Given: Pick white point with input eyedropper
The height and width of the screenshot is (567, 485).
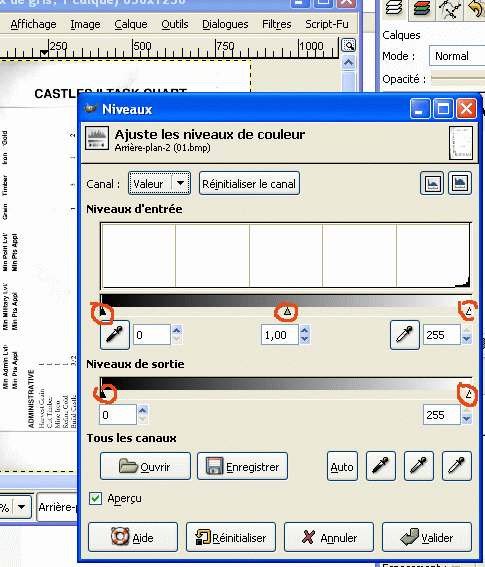Looking at the screenshot, I should (x=405, y=334).
